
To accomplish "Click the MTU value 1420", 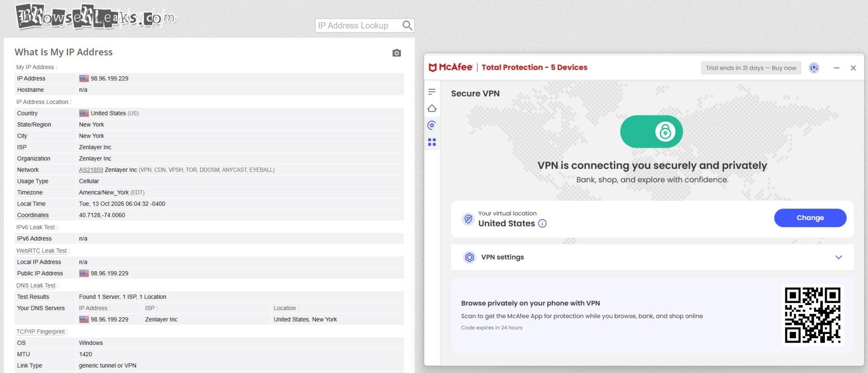I will [x=85, y=354].
